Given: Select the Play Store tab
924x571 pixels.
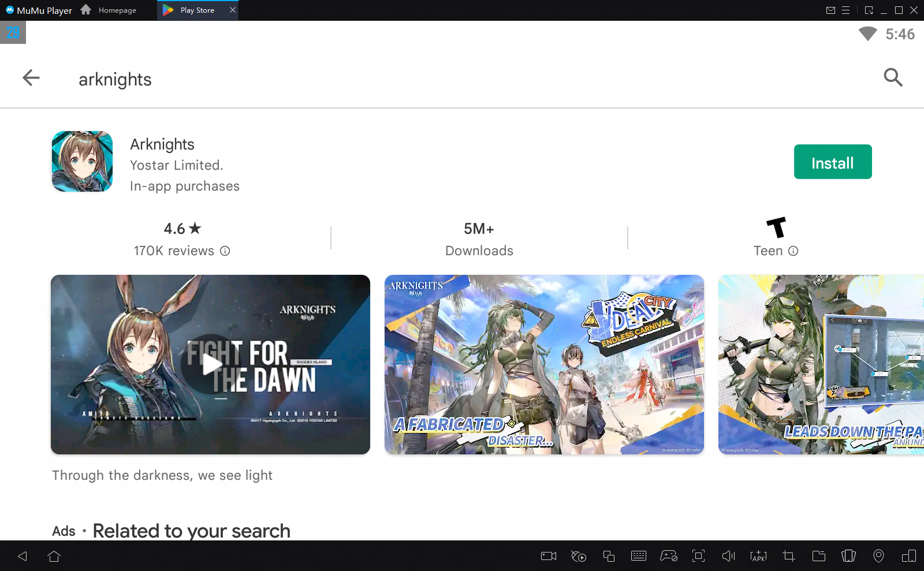Looking at the screenshot, I should pyautogui.click(x=198, y=10).
